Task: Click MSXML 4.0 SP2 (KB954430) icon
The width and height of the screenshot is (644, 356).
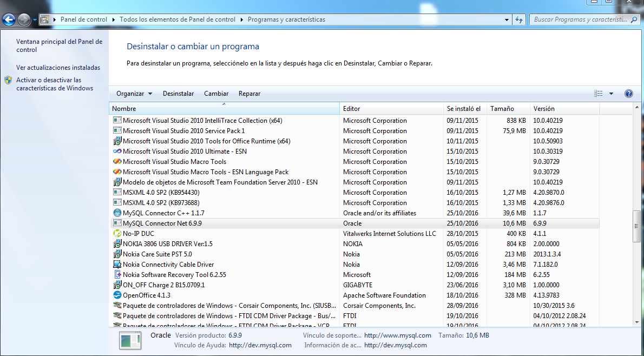Action: click(117, 193)
